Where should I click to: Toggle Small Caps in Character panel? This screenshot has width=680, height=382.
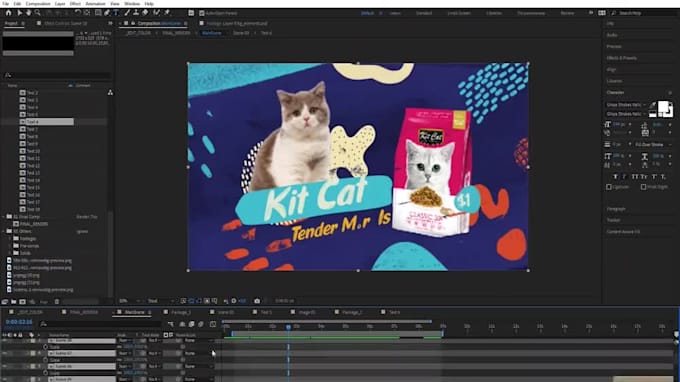pyautogui.click(x=644, y=176)
